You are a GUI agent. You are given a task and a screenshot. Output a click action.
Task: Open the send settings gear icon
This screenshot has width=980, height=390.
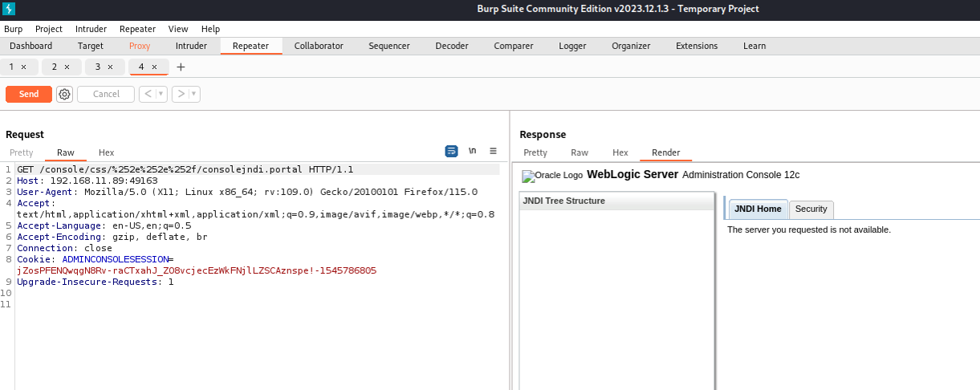tap(64, 94)
